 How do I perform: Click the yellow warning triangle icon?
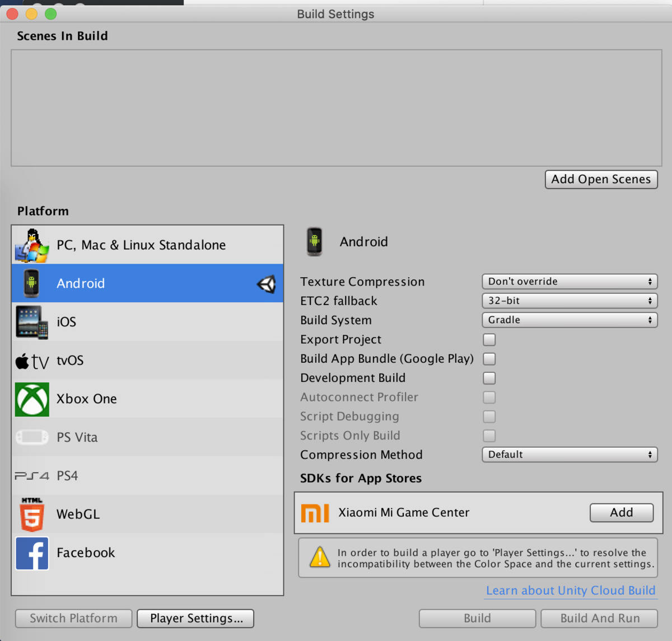point(320,557)
